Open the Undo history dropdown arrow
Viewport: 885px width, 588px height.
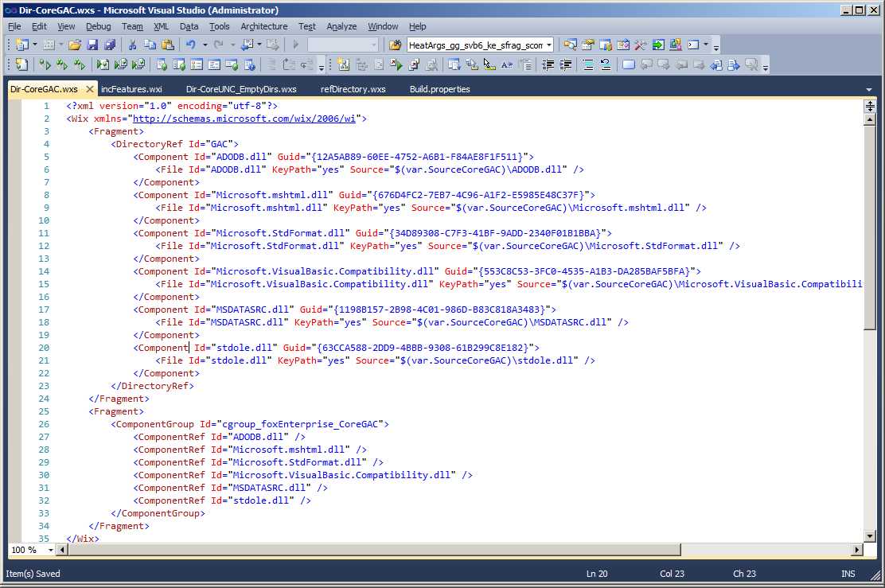click(x=205, y=45)
